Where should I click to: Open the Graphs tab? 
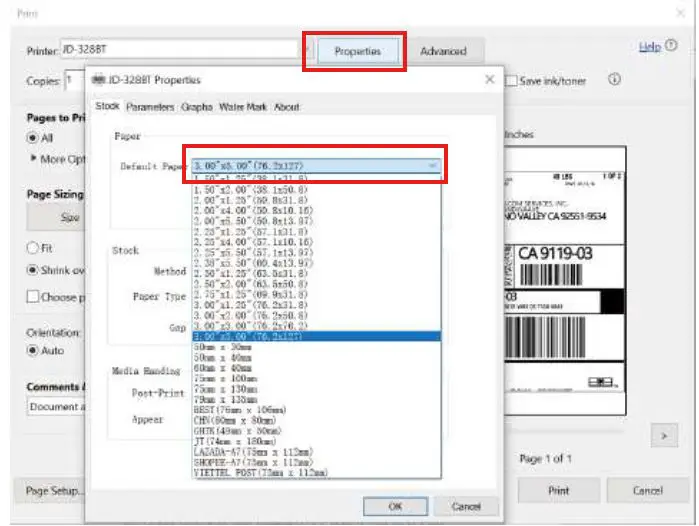point(197,107)
